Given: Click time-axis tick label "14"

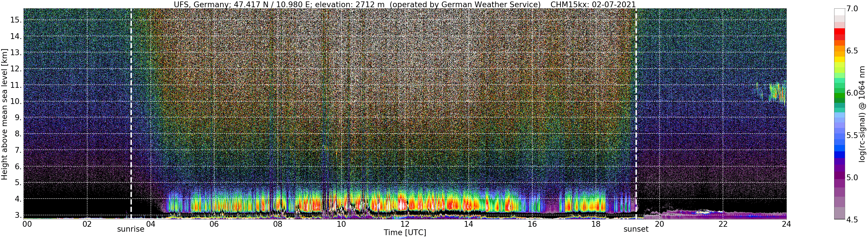Looking at the screenshot, I should (468, 224).
